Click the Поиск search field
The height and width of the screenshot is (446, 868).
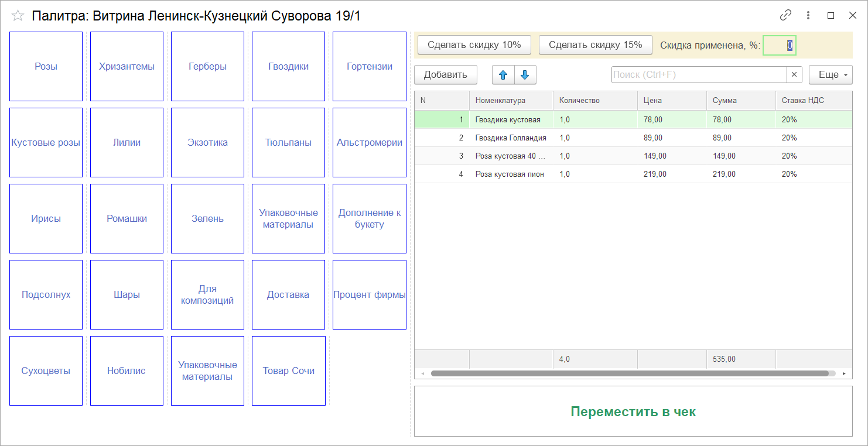tap(698, 75)
